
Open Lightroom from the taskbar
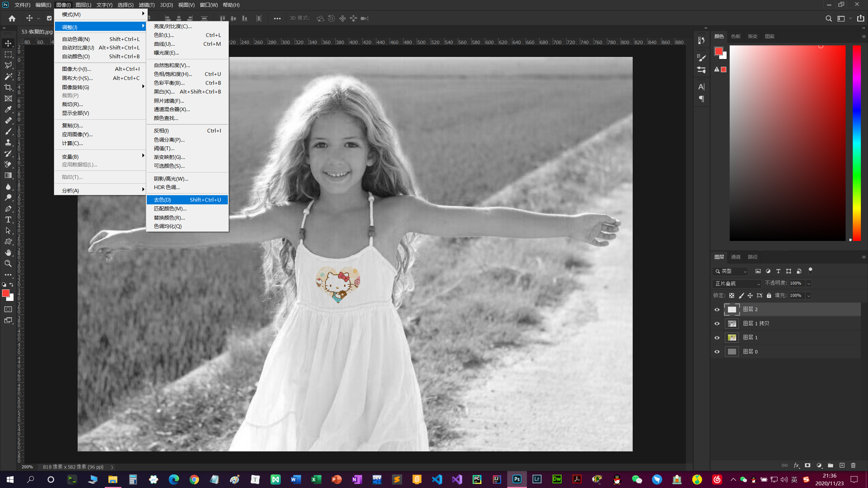tap(537, 479)
